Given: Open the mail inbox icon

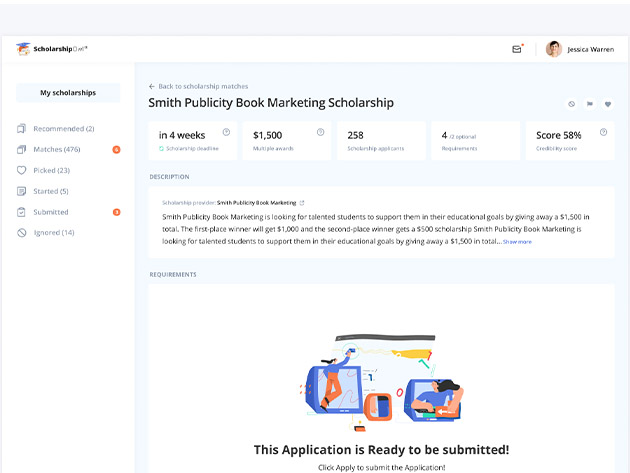Looking at the screenshot, I should click(x=517, y=49).
